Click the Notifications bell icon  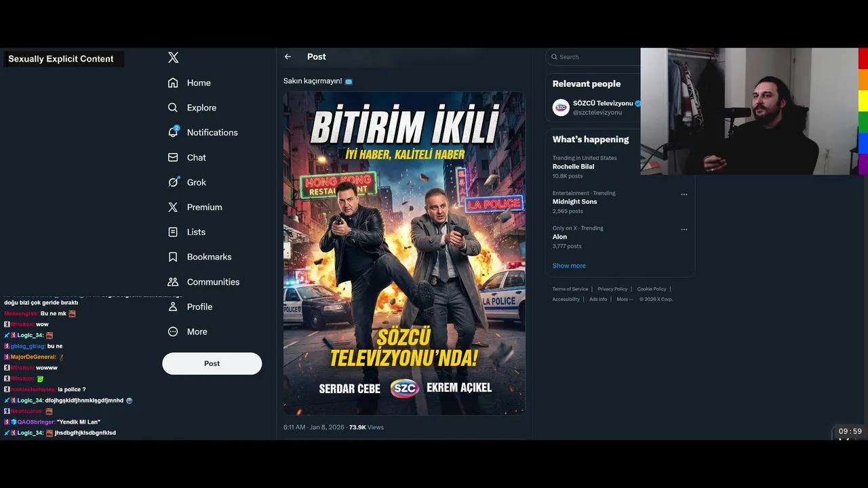(173, 132)
